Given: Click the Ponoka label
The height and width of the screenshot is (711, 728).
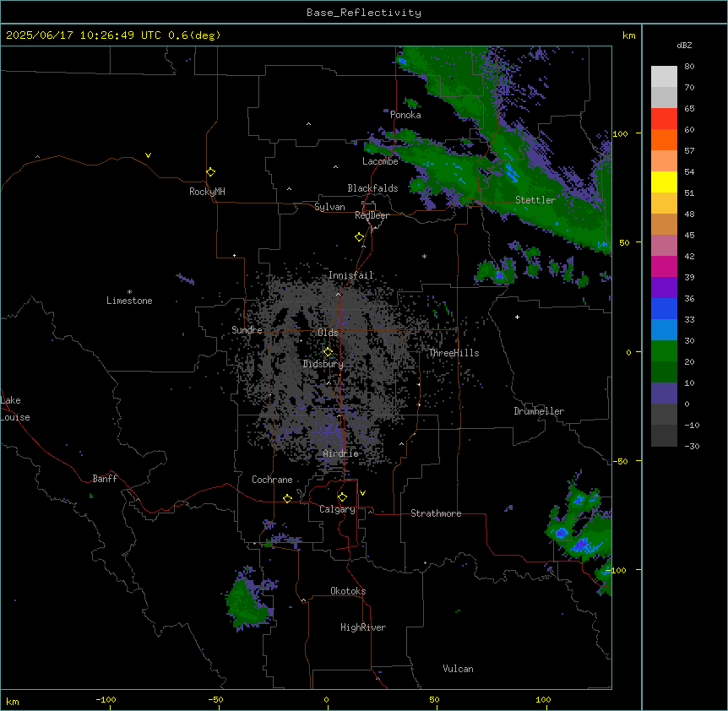Looking at the screenshot, I should click(x=405, y=115).
